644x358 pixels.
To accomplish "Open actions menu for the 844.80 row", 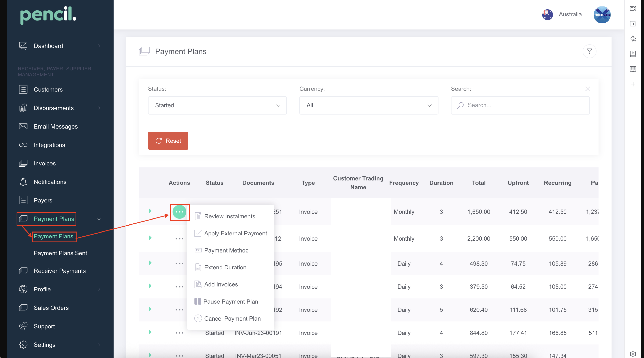I will pos(179,333).
